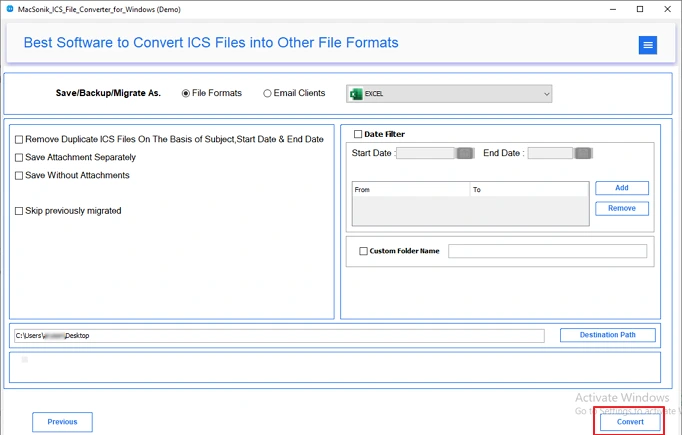Open the Start Date calendar picker
This screenshot has height=435, width=682.
(465, 153)
